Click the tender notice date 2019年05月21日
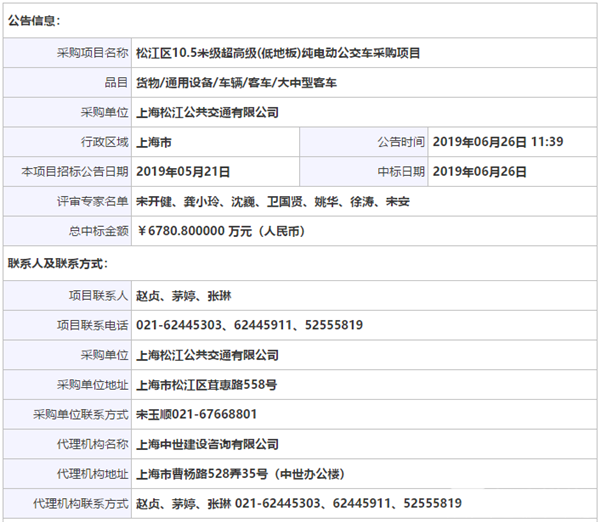The image size is (600, 522). (183, 171)
